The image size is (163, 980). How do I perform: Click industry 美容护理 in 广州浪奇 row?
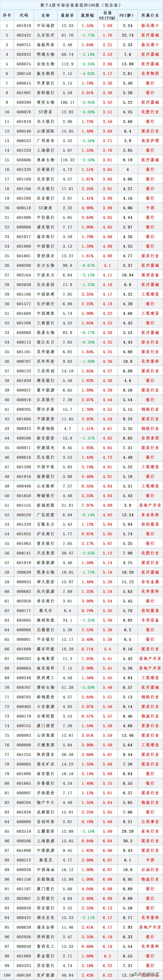click(150, 140)
